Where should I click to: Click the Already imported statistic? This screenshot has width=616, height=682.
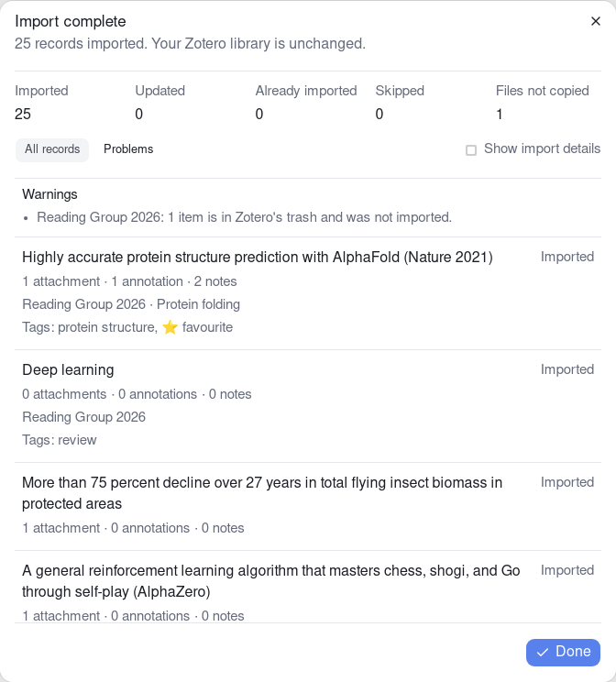tap(306, 103)
